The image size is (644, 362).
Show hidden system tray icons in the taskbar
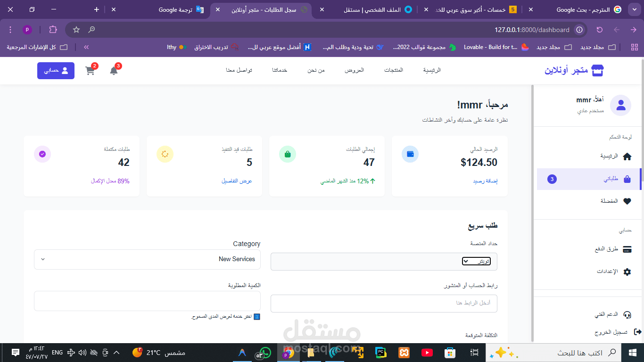click(116, 353)
